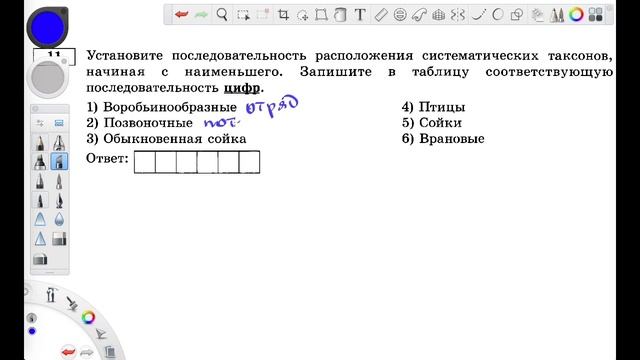The image size is (640, 360).
Task: Open the Color Editor wheel in toolbar
Action: click(x=576, y=15)
